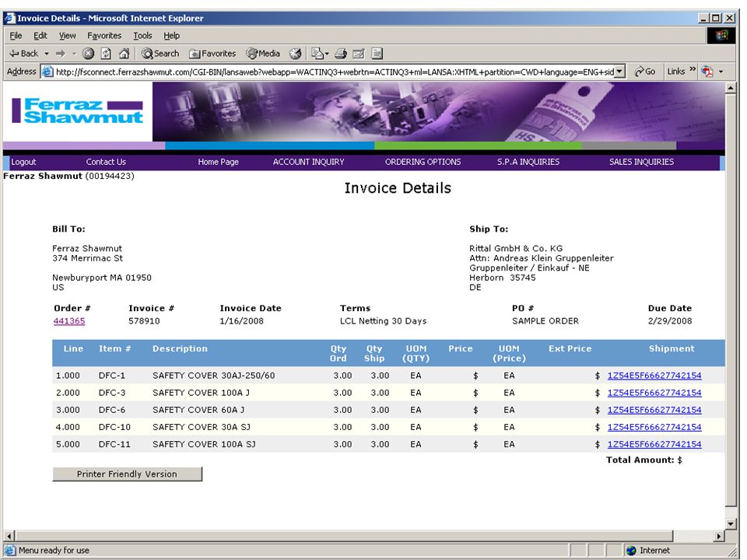Open shipment tracking link for DFC-1 row

[x=654, y=376]
